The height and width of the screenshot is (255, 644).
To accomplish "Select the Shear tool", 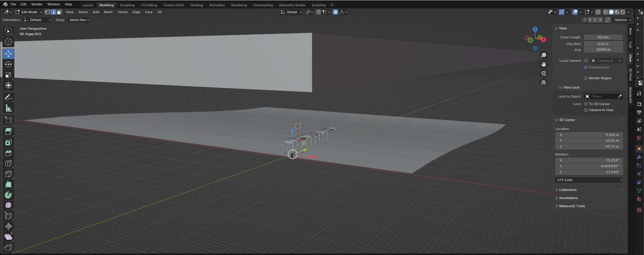I will 8,237.
